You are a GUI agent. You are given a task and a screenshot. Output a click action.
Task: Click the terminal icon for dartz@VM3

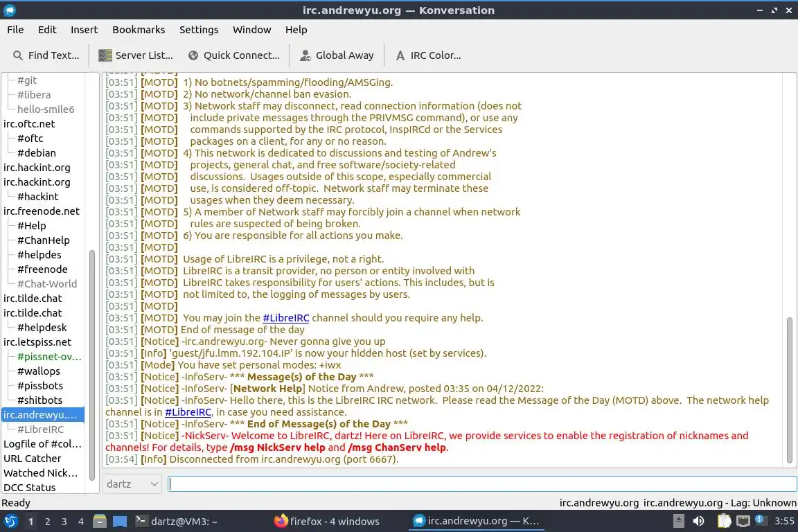point(141,521)
